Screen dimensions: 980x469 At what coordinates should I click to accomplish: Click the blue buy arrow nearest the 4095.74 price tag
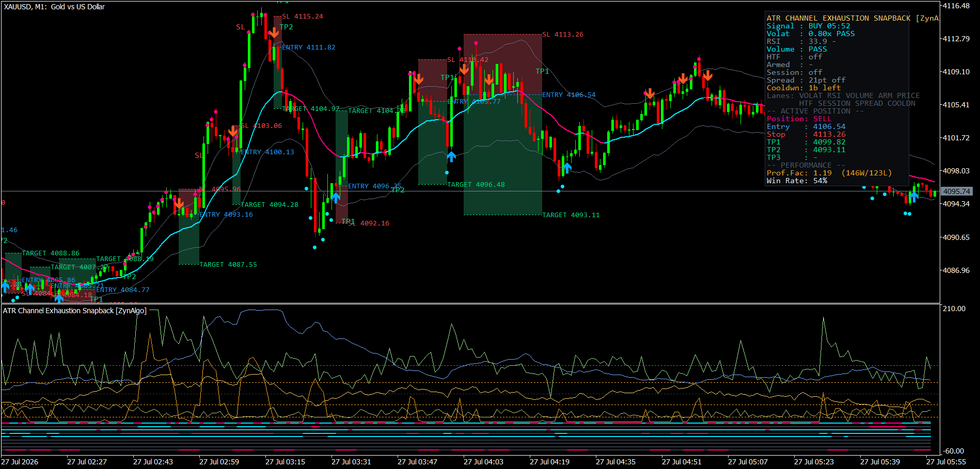[x=913, y=196]
